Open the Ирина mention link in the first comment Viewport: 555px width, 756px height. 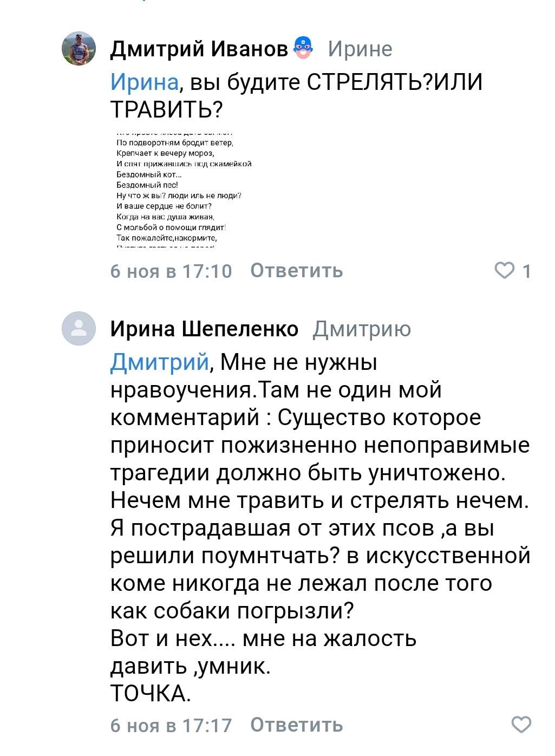[142, 81]
